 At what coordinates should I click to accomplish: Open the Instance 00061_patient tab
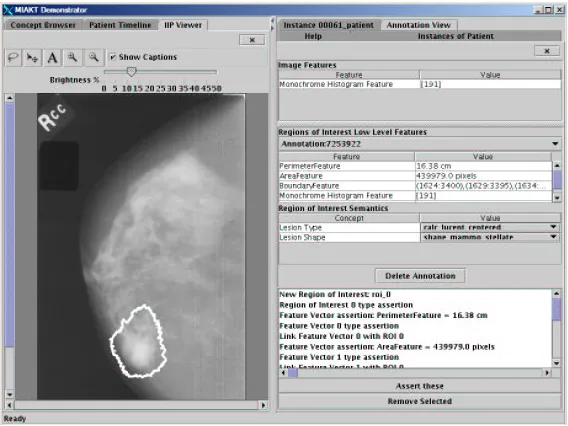coord(329,25)
